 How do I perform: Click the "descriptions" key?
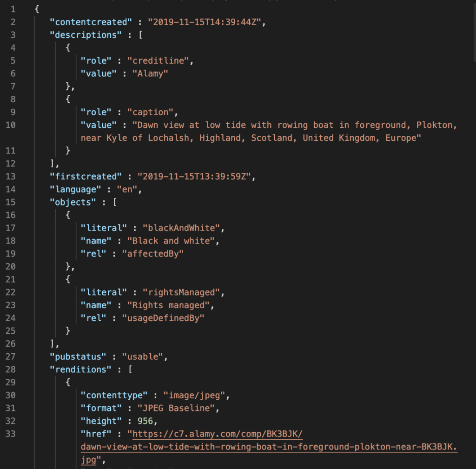[86, 35]
